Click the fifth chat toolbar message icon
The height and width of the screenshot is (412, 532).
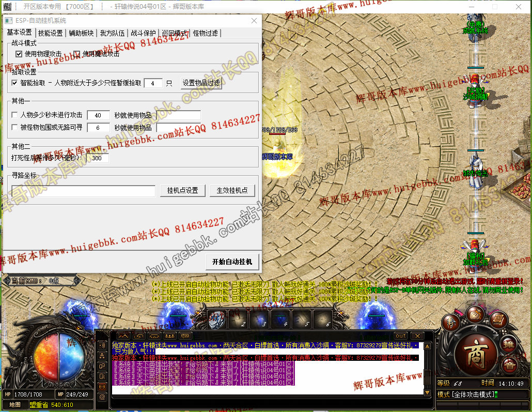pyautogui.click(x=185, y=336)
